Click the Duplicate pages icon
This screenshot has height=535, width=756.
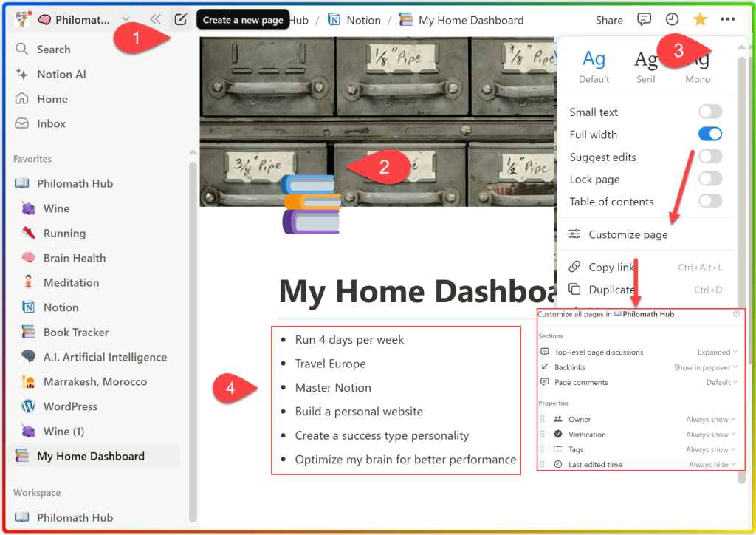point(574,289)
